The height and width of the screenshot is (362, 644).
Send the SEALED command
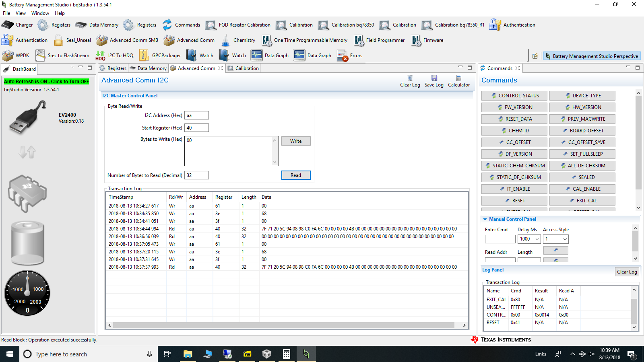click(582, 177)
